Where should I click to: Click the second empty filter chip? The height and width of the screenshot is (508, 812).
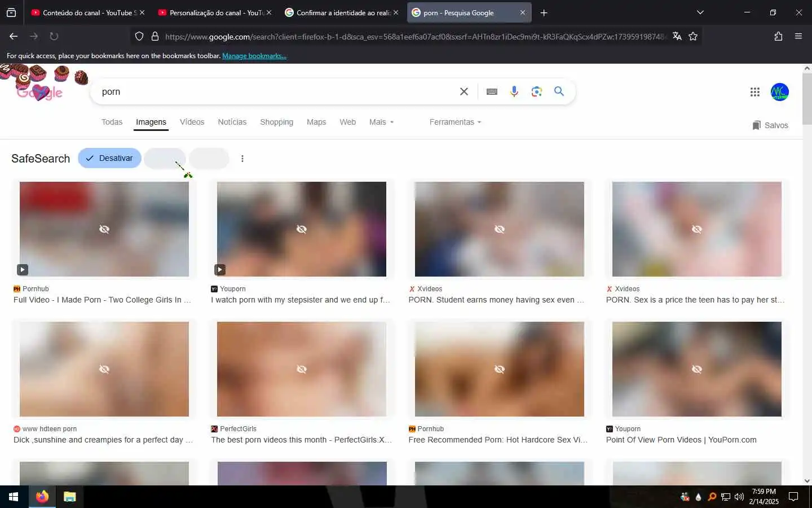[209, 159]
